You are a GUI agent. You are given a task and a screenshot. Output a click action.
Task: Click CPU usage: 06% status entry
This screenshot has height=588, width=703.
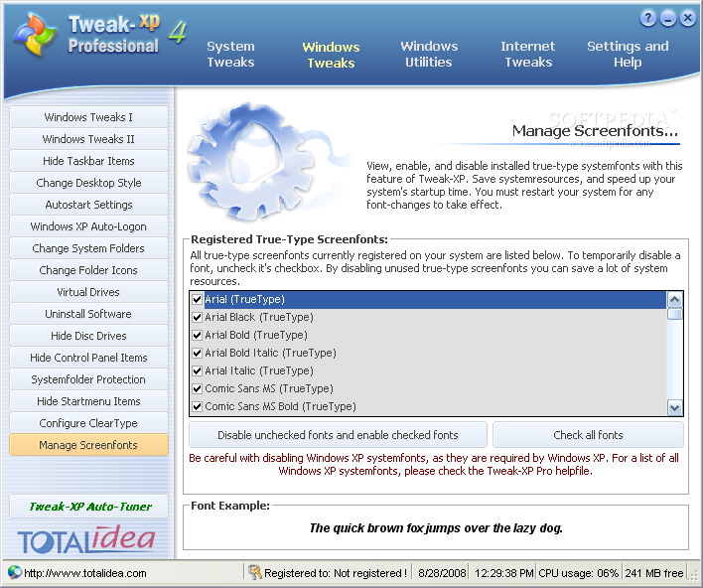click(x=578, y=573)
